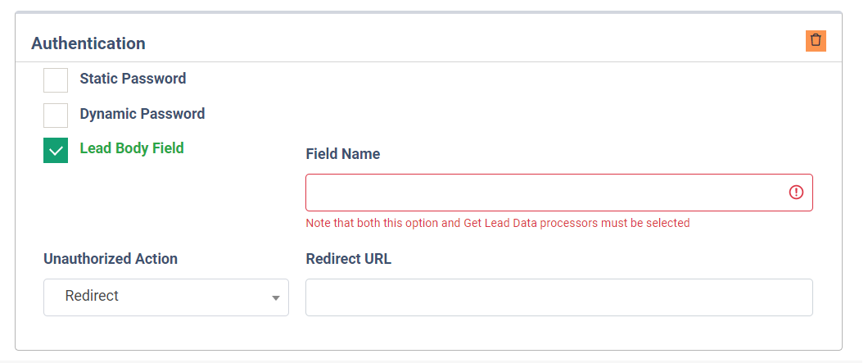Click the white checkmark on the green box
Image resolution: width=868 pixels, height=363 pixels.
point(56,151)
